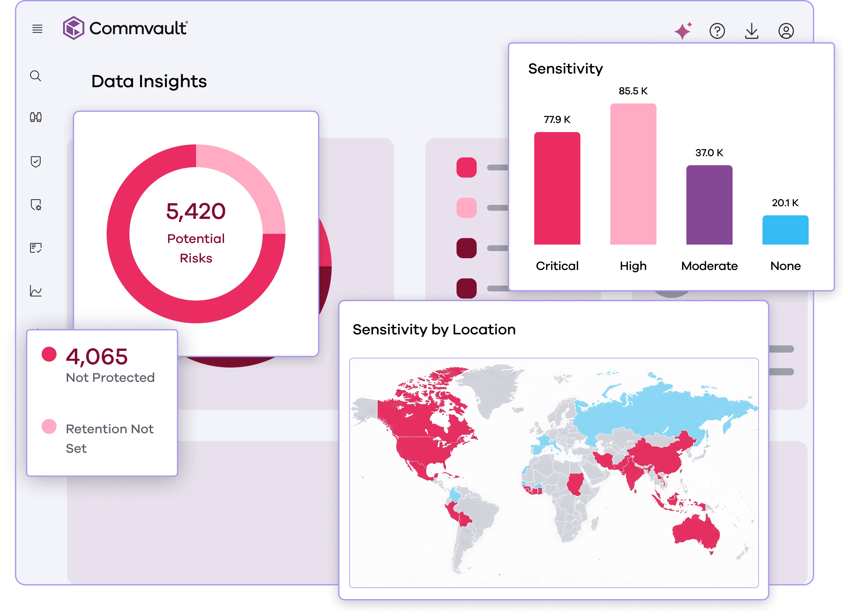
Task: Click the Critical axis label
Action: 557,266
